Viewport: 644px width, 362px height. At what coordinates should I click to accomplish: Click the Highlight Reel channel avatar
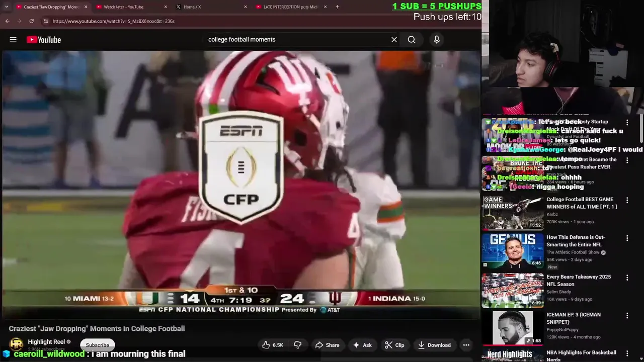[16, 344]
